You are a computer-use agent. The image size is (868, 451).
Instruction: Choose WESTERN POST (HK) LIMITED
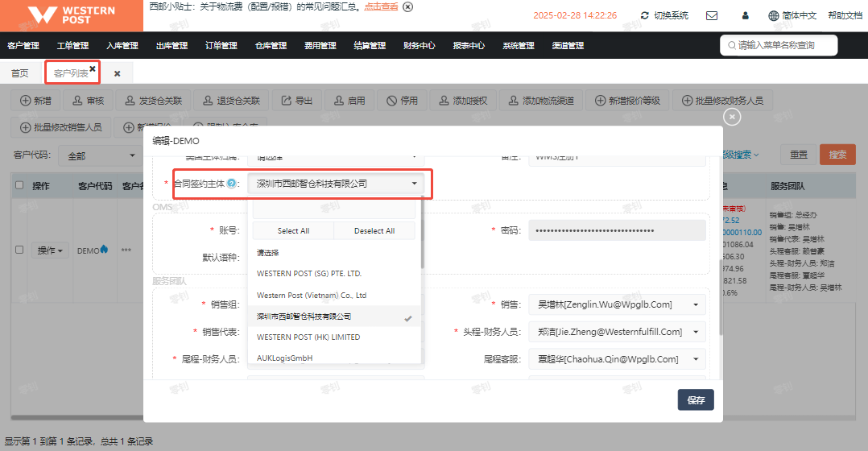[x=334, y=337]
